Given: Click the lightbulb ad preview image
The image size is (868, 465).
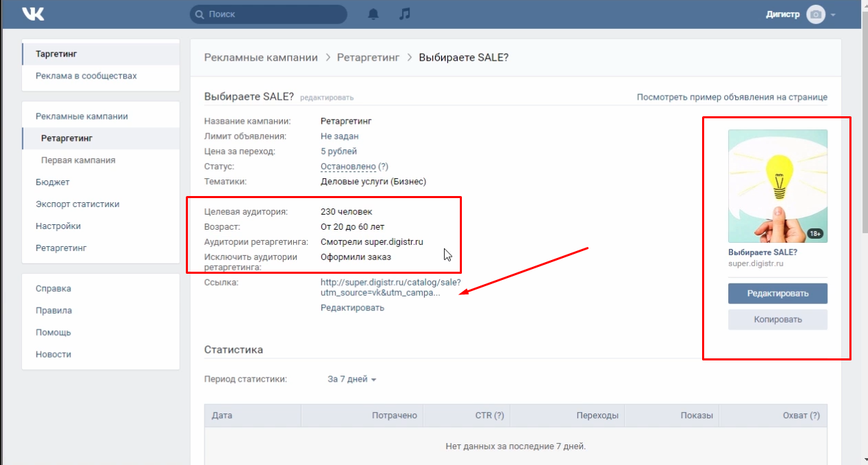Looking at the screenshot, I should tap(778, 186).
